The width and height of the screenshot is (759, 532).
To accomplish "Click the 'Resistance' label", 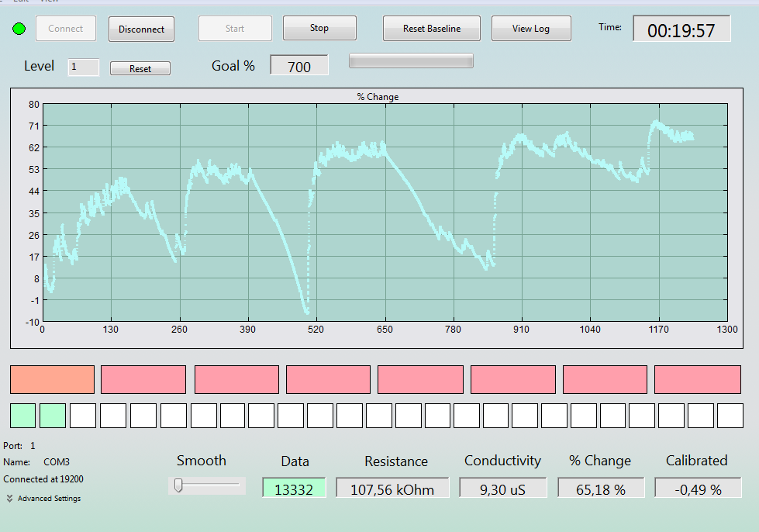I will point(396,461).
